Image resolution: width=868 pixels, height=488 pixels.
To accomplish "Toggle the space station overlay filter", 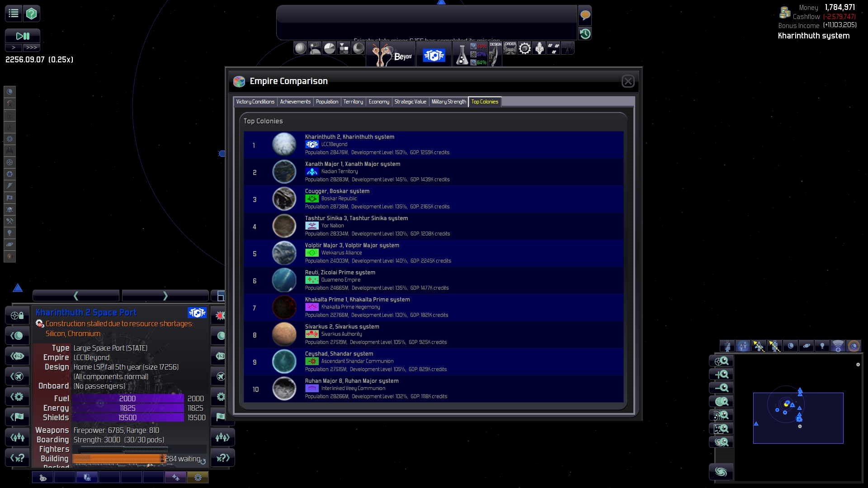I will click(727, 346).
